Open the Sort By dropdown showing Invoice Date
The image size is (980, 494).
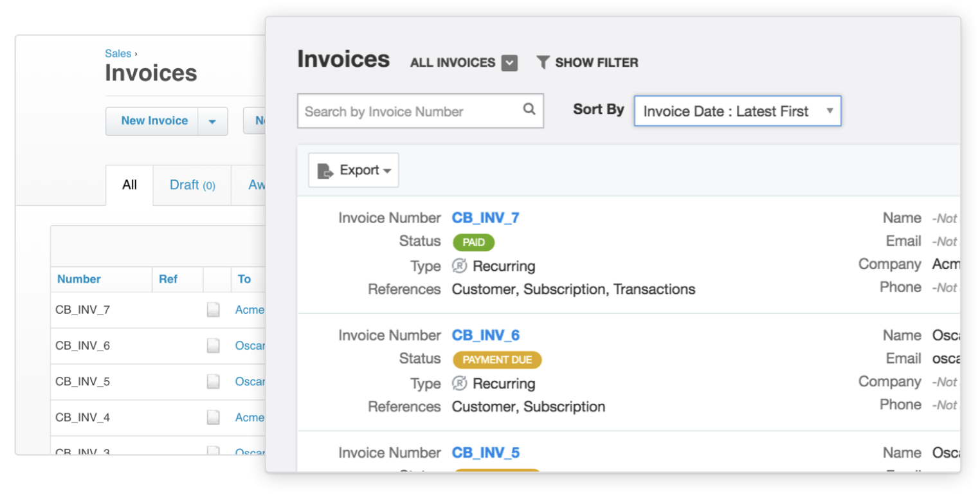737,111
